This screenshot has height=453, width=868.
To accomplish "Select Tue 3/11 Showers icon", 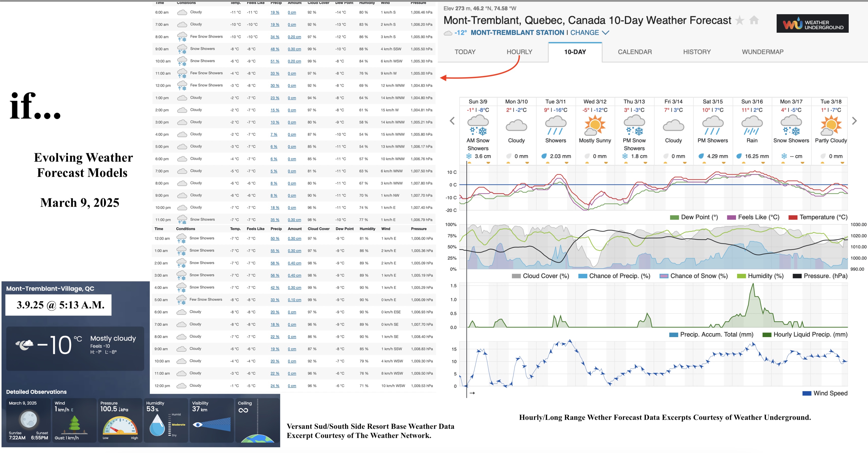I will click(x=556, y=125).
